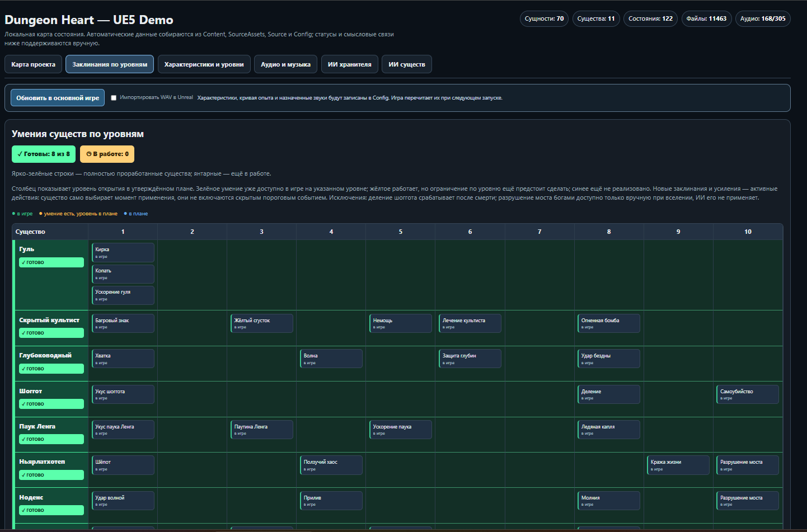Click the Аудио: 168/305 counter pill

pos(763,18)
